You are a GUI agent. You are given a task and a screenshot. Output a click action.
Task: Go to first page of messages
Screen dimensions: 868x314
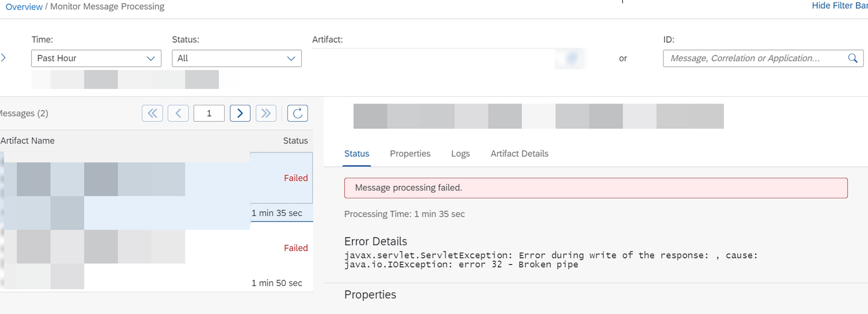152,113
